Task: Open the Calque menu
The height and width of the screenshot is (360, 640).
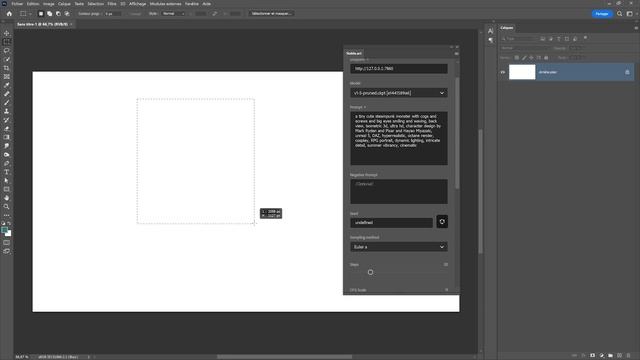Action: [64, 4]
